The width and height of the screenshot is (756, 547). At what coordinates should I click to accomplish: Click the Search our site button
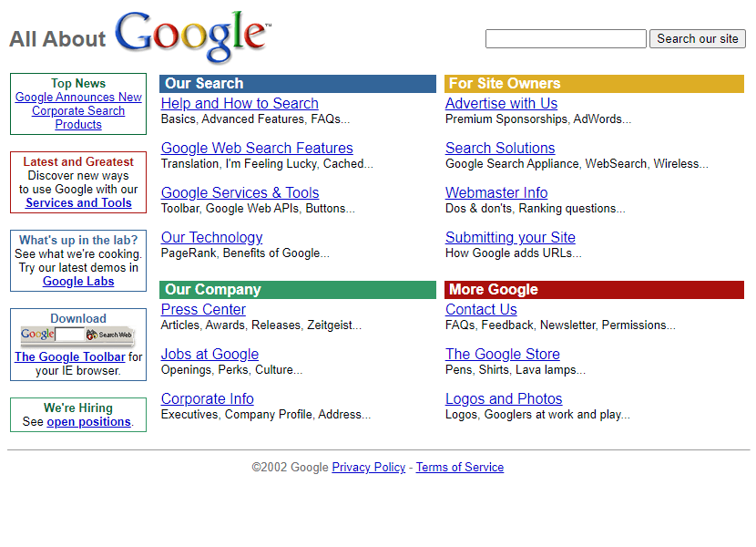[x=697, y=38]
